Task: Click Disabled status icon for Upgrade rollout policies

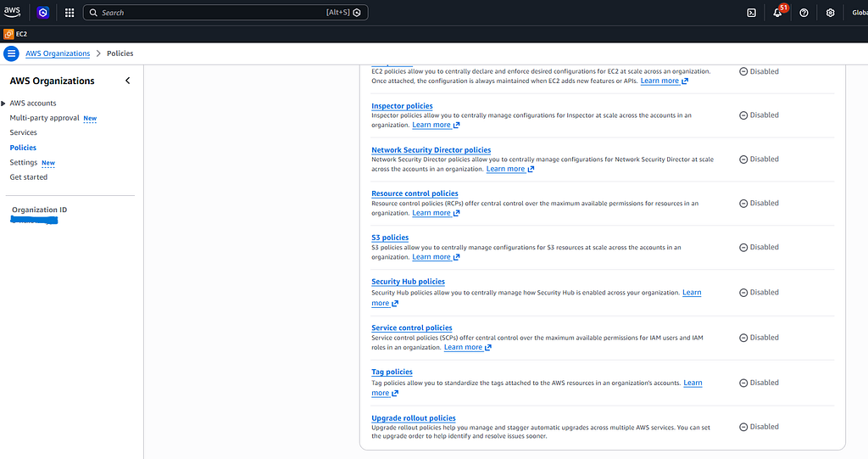Action: (743, 427)
